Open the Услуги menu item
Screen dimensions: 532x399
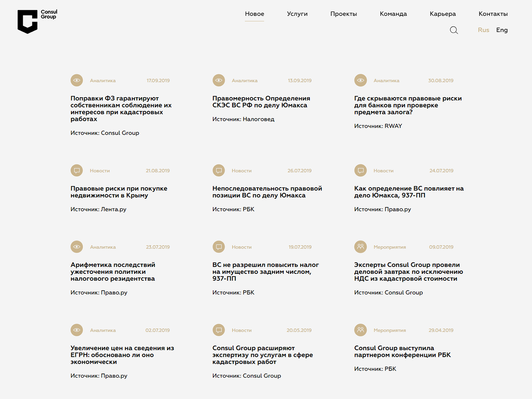(x=297, y=14)
